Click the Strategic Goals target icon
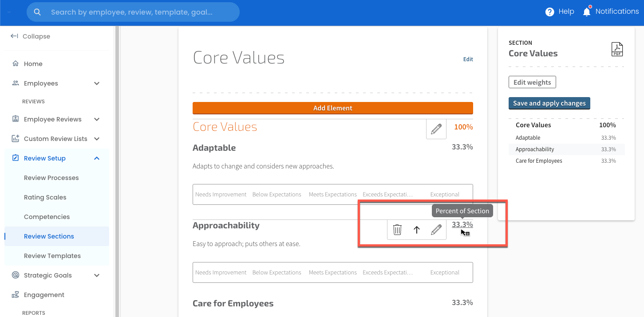The width and height of the screenshot is (644, 317). [16, 275]
